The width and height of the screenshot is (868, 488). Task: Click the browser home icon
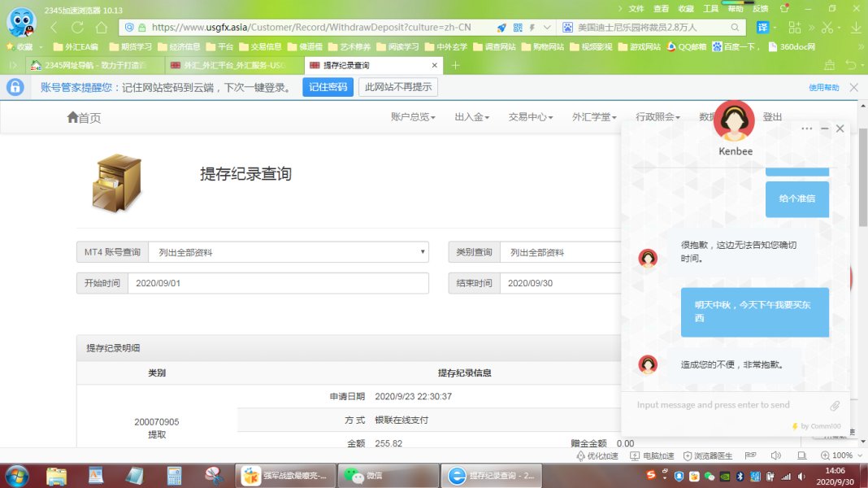pyautogui.click(x=101, y=28)
